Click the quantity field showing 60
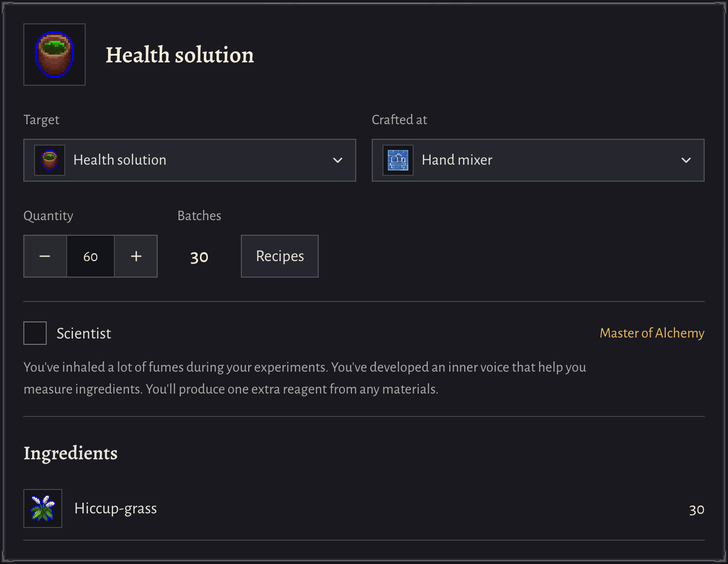This screenshot has width=728, height=564. [91, 256]
